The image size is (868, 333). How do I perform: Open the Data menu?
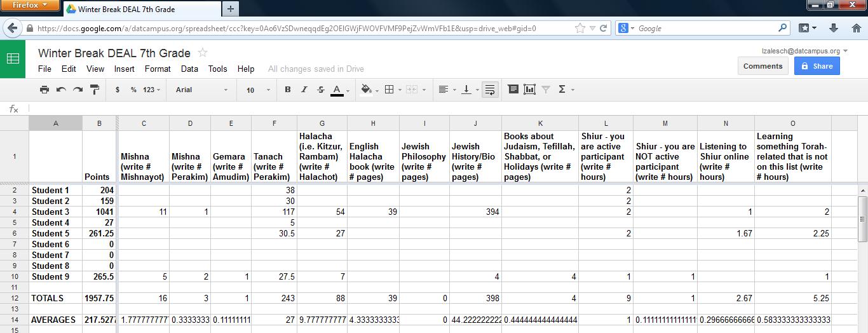(189, 69)
